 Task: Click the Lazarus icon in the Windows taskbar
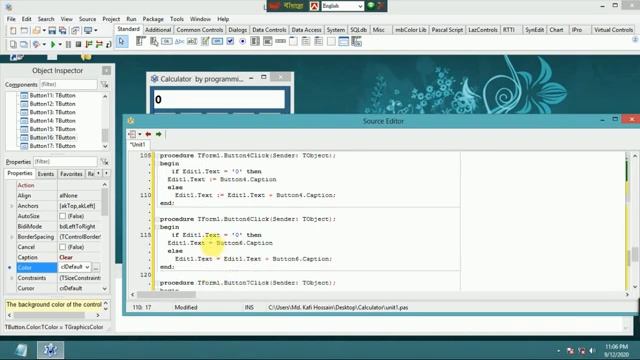51,350
